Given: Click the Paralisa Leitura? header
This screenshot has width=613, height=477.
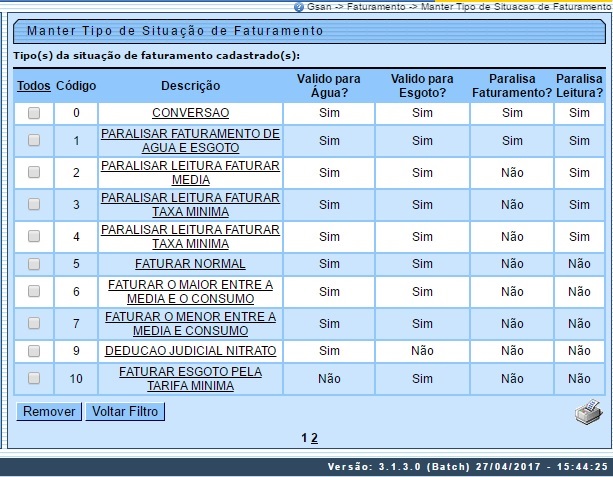Looking at the screenshot, I should click(579, 86).
